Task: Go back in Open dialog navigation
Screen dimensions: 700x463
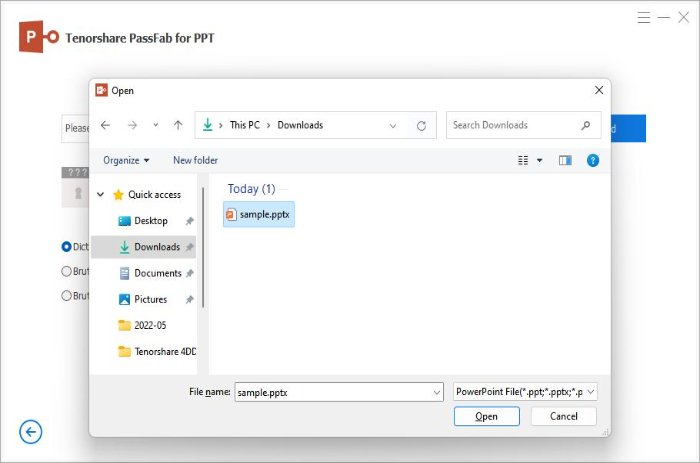Action: [105, 125]
